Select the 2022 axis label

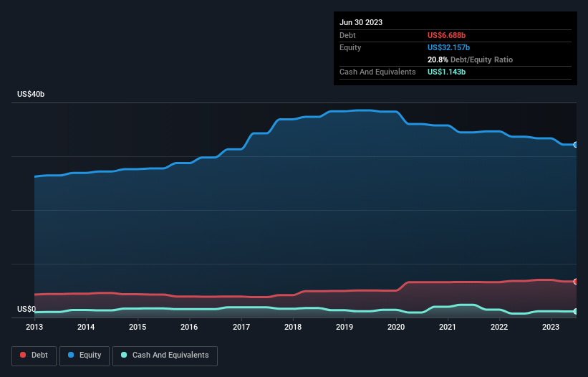[499, 327]
